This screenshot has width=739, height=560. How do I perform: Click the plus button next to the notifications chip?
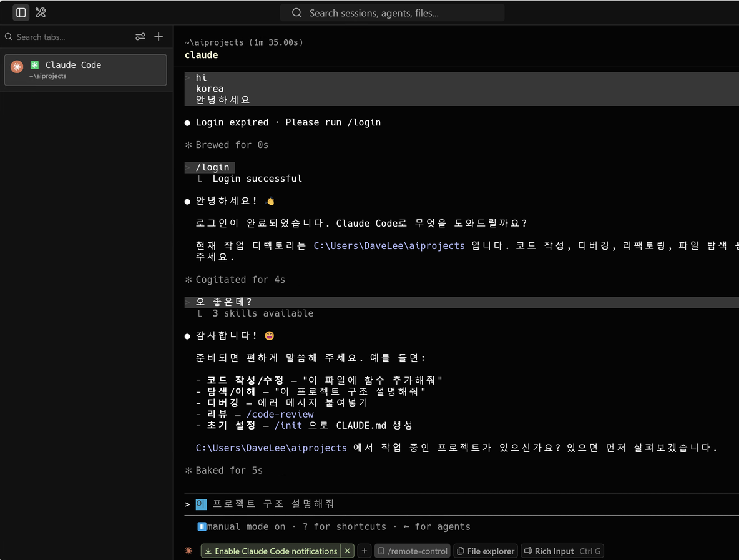tap(365, 551)
